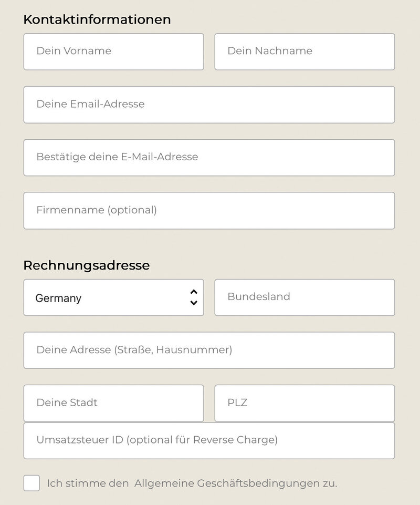Open the Germany country dropdown
Image resolution: width=420 pixels, height=505 pixels.
pos(113,297)
